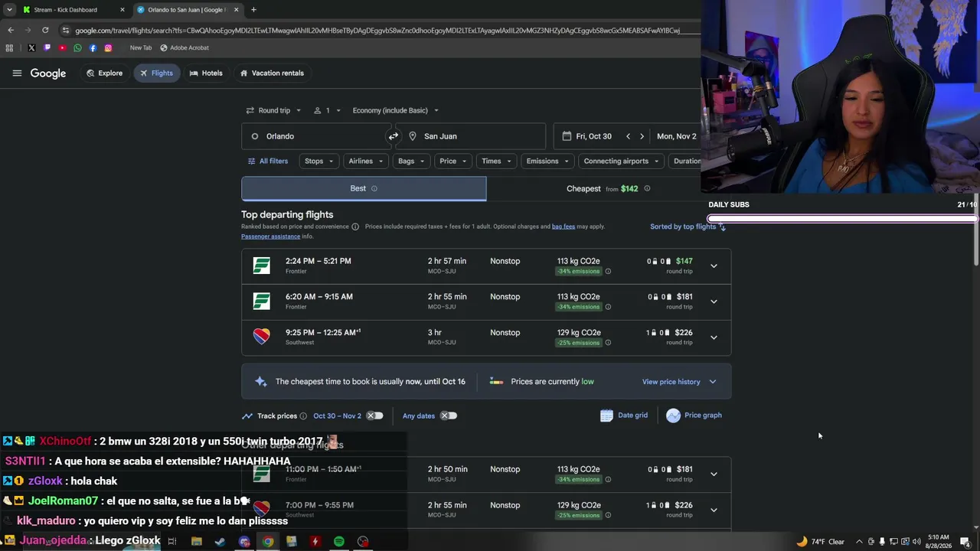Select the Cheapest flights tab
The height and width of the screenshot is (551, 980).
(x=609, y=189)
